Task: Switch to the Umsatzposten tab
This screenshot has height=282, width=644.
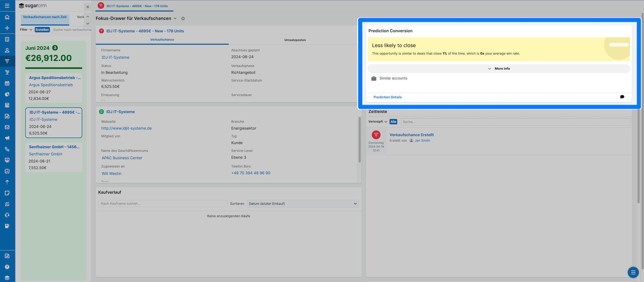Action: click(295, 40)
